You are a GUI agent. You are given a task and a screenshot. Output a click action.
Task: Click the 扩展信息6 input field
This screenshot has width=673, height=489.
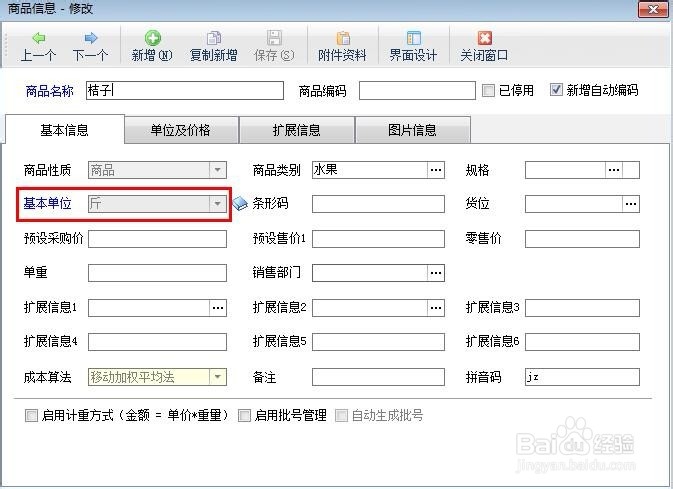click(x=582, y=342)
